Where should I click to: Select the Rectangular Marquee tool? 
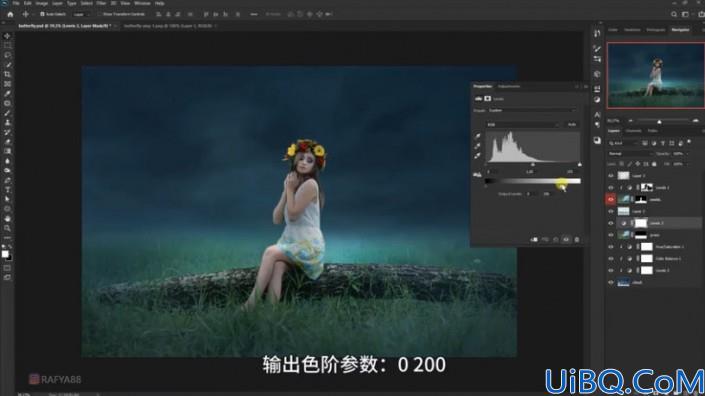point(7,45)
